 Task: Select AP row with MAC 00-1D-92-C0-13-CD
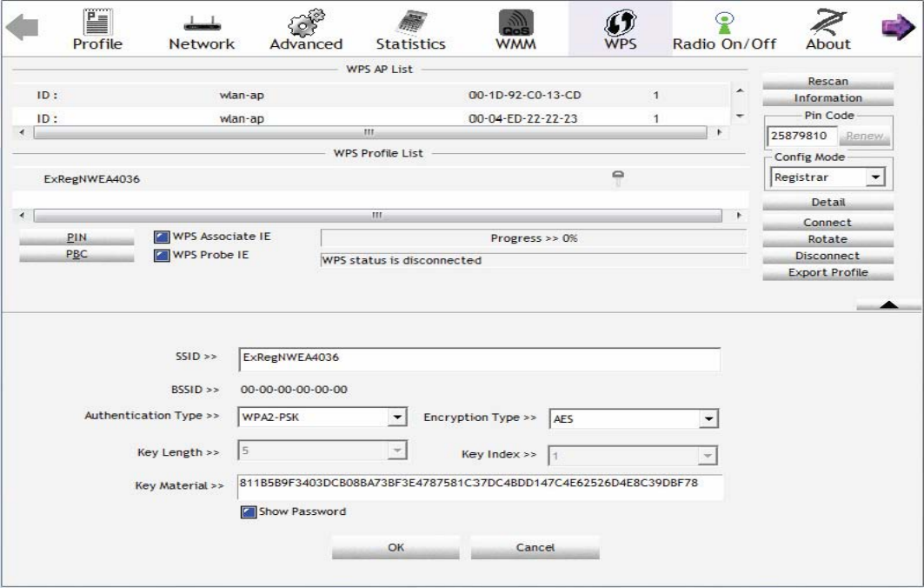pos(371,95)
